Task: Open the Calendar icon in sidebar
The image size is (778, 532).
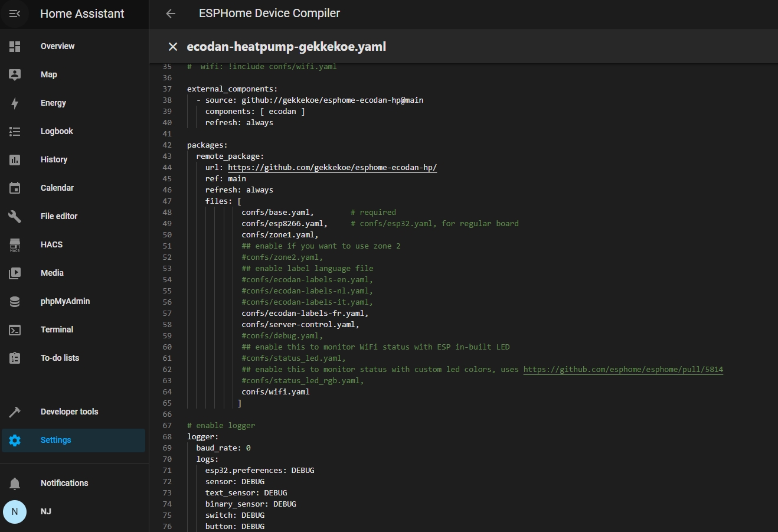Action: pyautogui.click(x=15, y=188)
